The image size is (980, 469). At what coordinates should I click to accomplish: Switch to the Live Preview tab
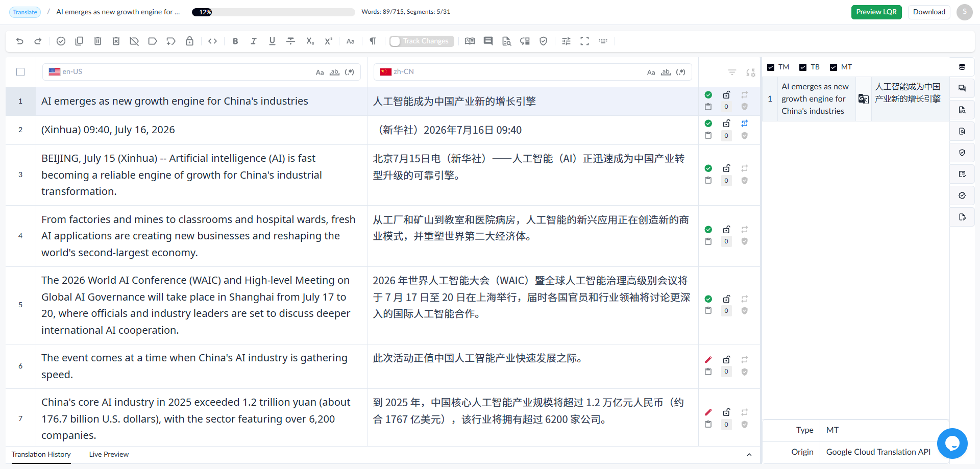pyautogui.click(x=109, y=455)
